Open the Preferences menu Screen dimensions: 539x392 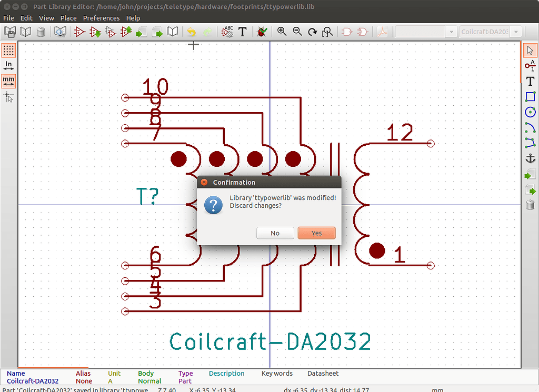101,18
